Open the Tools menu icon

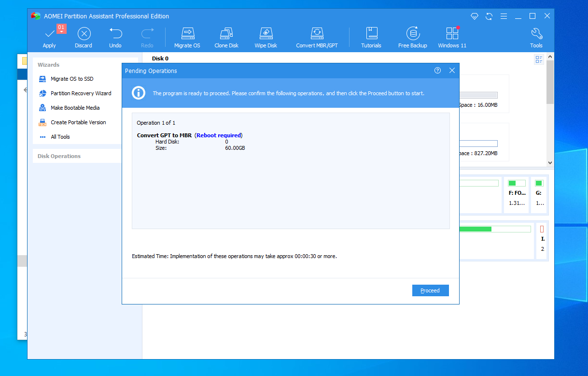[x=536, y=38]
